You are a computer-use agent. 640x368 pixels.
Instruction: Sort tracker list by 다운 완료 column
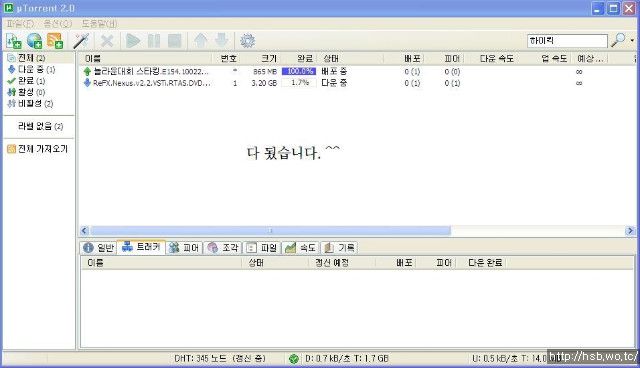click(x=485, y=263)
